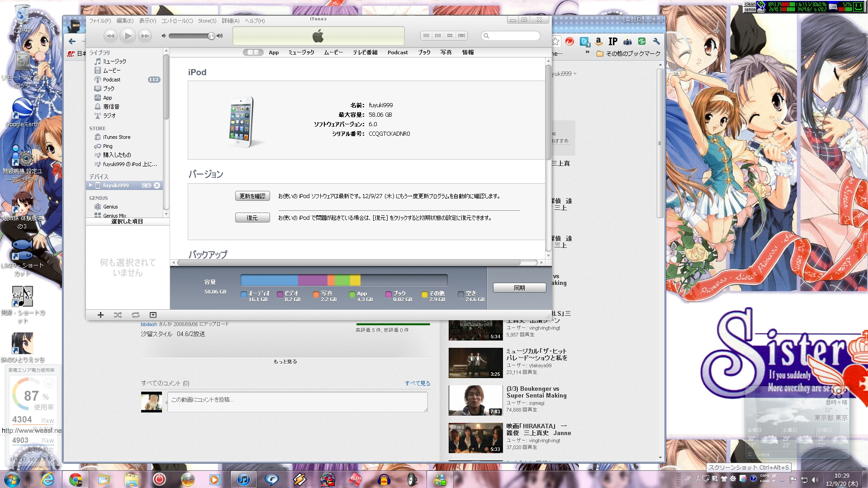Toggle shuffle in iTunes bottom bar
868x488 pixels.
pos(118,315)
